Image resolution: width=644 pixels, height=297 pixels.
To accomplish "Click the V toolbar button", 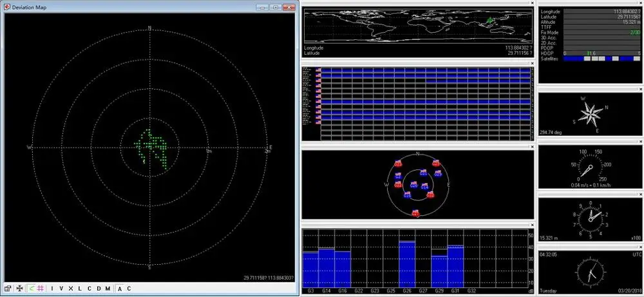I will 61,289.
